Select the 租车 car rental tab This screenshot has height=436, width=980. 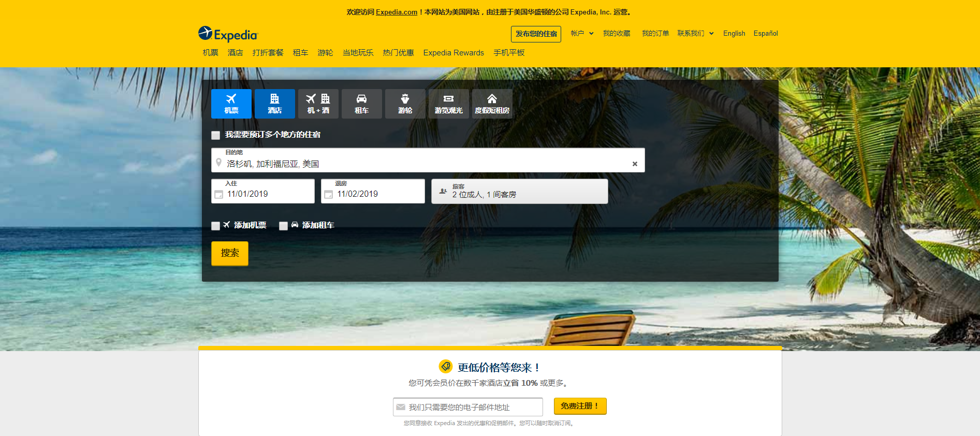[362, 104]
